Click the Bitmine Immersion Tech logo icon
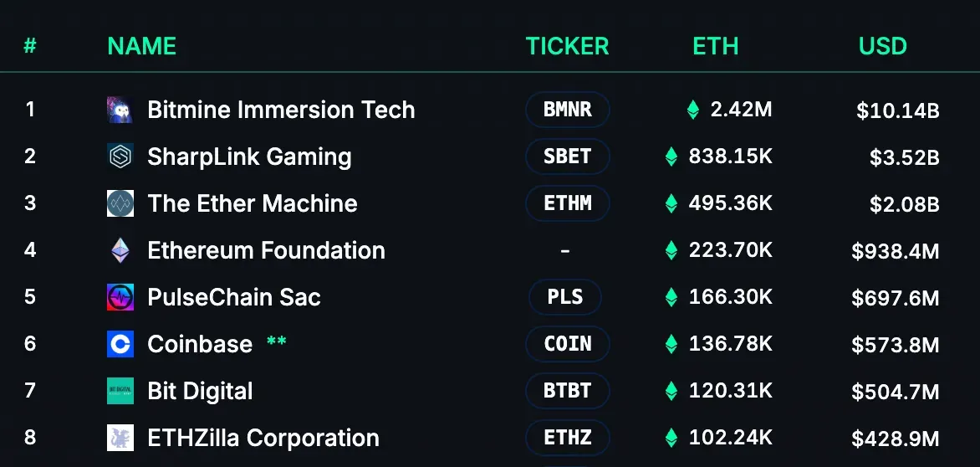This screenshot has height=467, width=980. point(120,110)
